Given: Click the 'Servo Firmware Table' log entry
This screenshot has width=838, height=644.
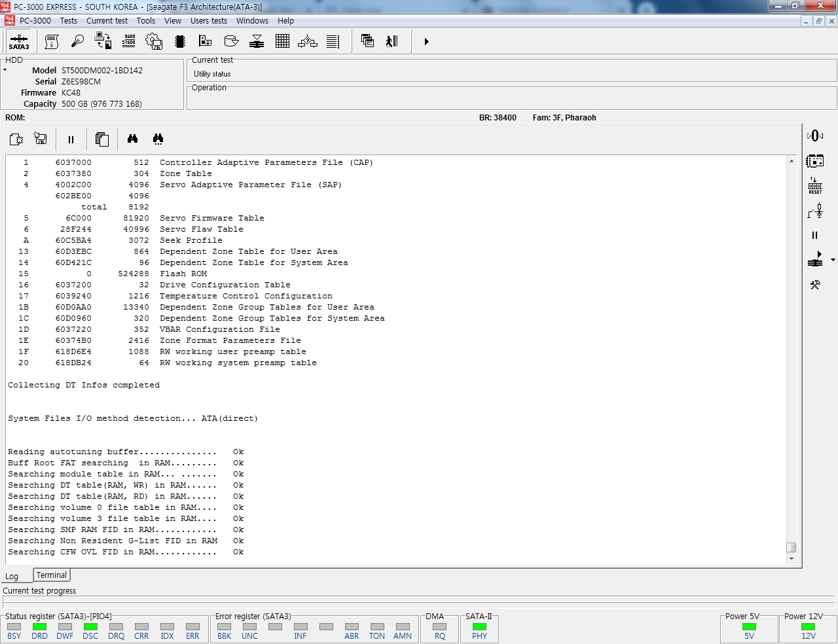Looking at the screenshot, I should [x=212, y=218].
